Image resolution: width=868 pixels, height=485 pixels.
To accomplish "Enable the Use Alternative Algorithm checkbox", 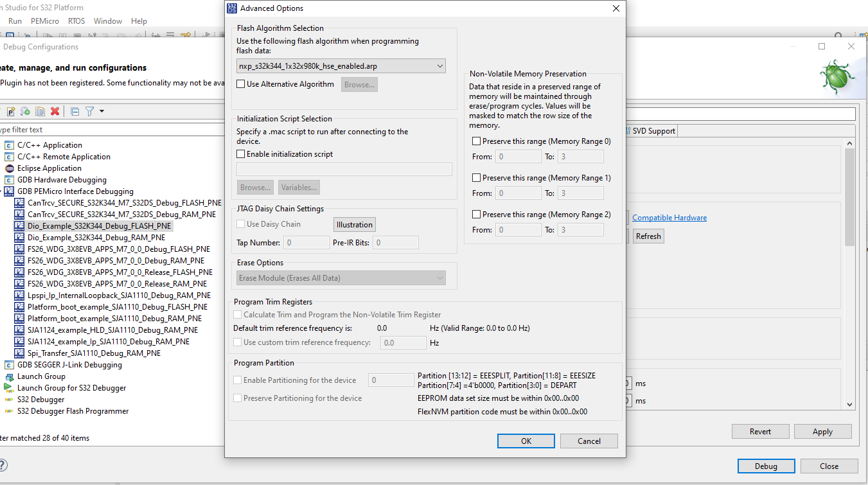I will (x=241, y=84).
